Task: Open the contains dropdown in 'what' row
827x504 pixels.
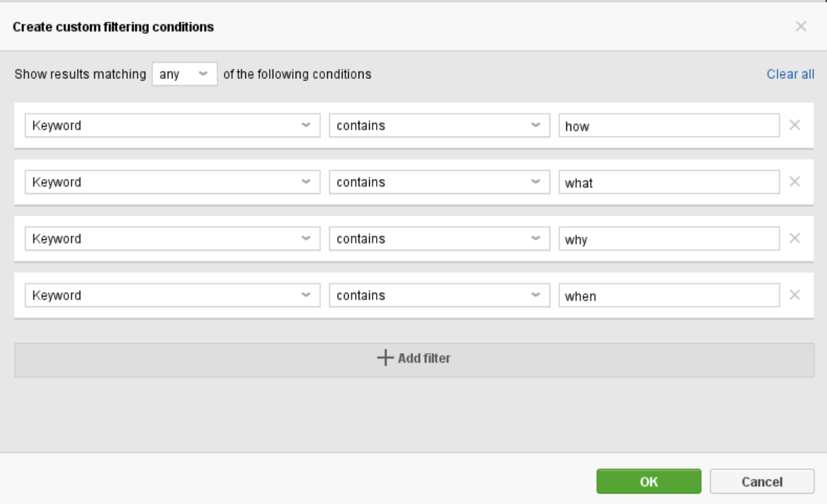Action: coord(439,182)
